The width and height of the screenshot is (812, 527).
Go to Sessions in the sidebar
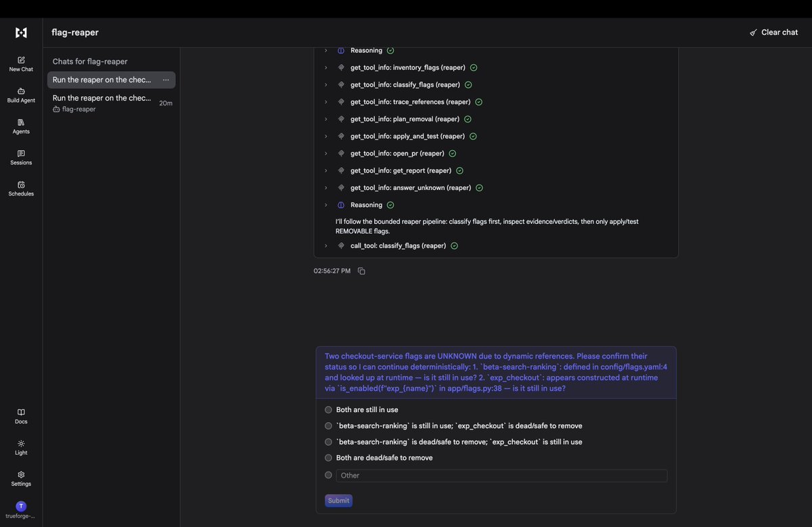[x=21, y=158]
